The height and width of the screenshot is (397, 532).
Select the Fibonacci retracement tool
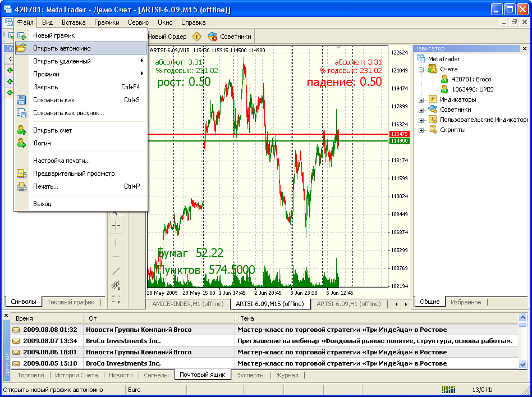(116, 299)
